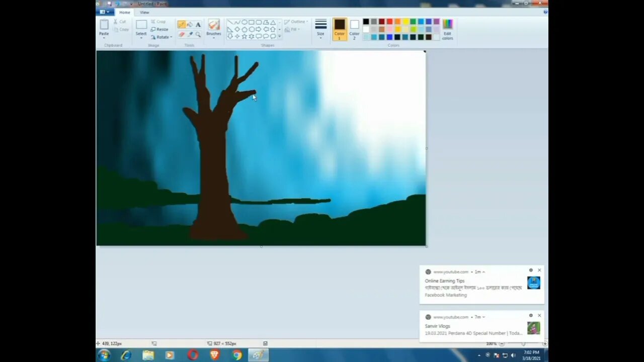This screenshot has height=362, width=644.
Task: Select the red color swatch
Action: pos(389,22)
